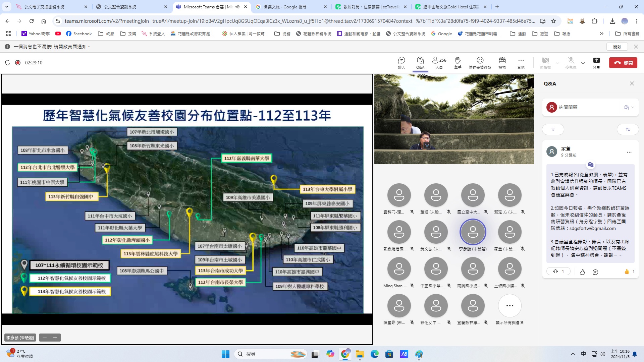Raise hand in the meeting

458,62
